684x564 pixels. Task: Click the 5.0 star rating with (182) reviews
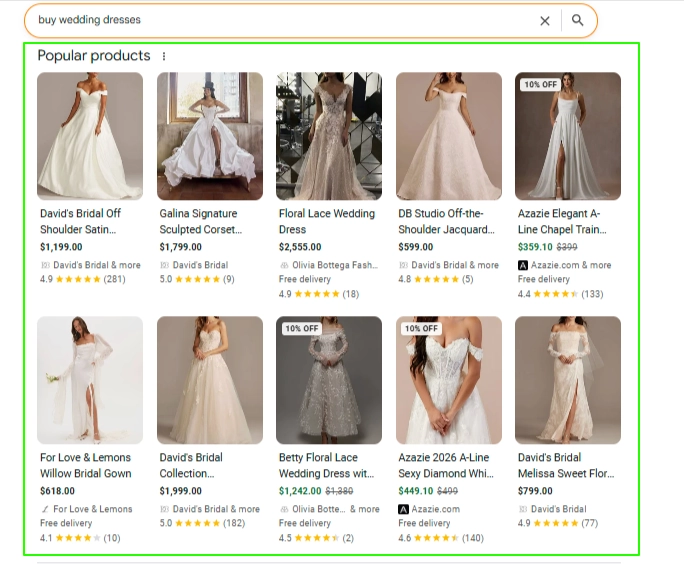tap(202, 523)
